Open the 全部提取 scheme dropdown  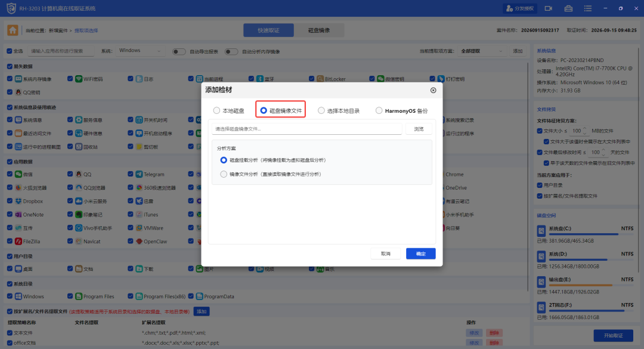coord(482,51)
